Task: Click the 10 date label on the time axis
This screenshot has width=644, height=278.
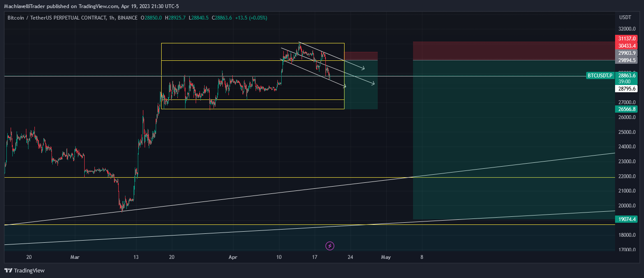Action: coord(279,257)
